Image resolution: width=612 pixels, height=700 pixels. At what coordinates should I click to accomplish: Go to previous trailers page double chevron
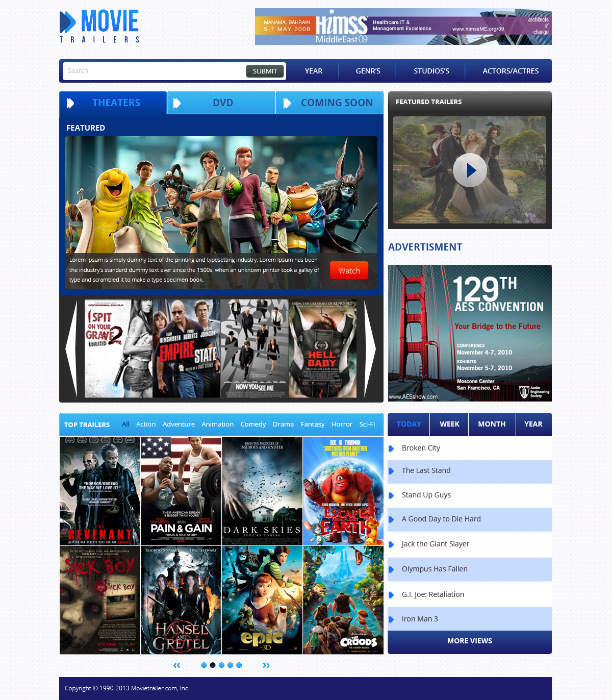(x=177, y=665)
